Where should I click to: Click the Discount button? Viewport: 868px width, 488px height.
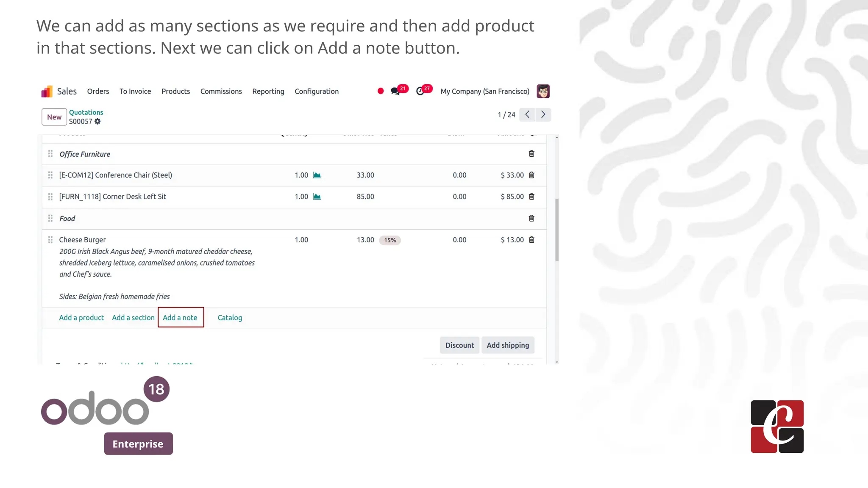pos(460,345)
